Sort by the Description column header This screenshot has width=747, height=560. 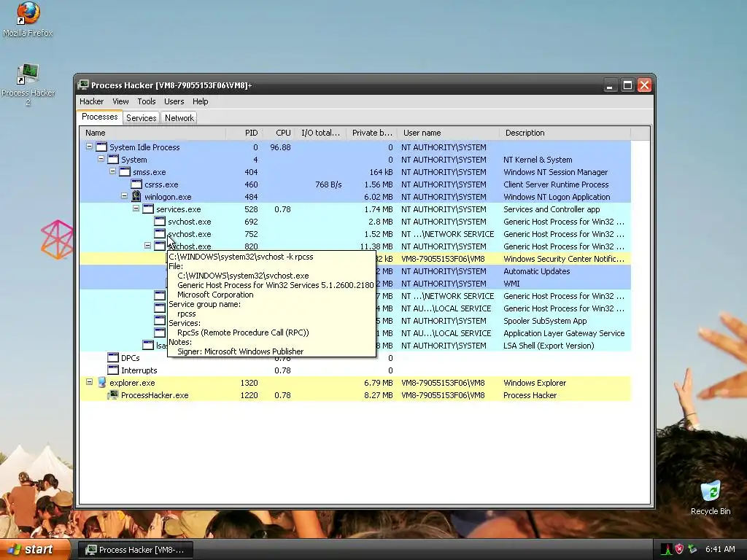(565, 133)
